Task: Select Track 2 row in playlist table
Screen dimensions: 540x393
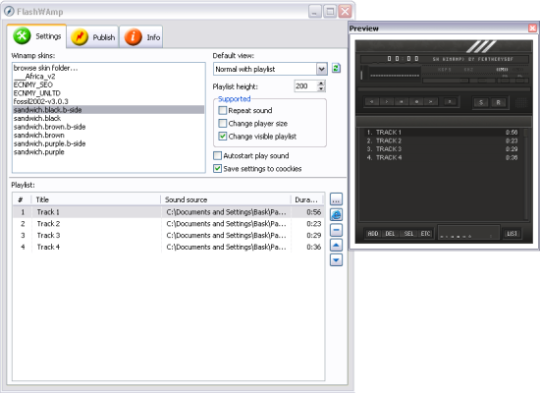Action: point(168,224)
